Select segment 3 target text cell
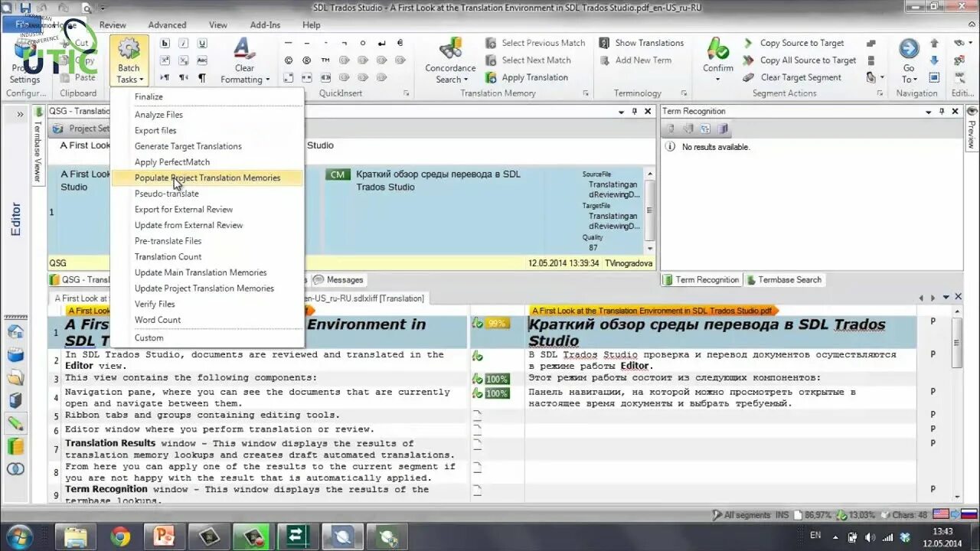This screenshot has width=980, height=551. tap(720, 378)
